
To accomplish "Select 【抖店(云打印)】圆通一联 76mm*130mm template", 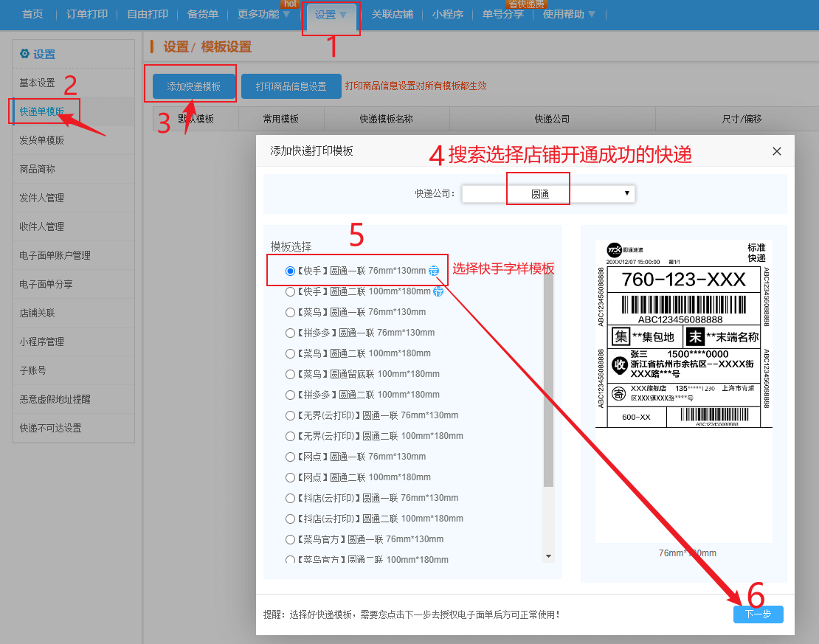I will click(x=290, y=498).
